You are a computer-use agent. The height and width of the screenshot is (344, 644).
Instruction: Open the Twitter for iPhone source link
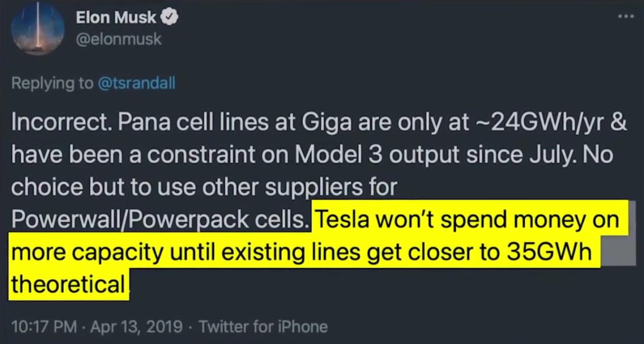tap(263, 326)
